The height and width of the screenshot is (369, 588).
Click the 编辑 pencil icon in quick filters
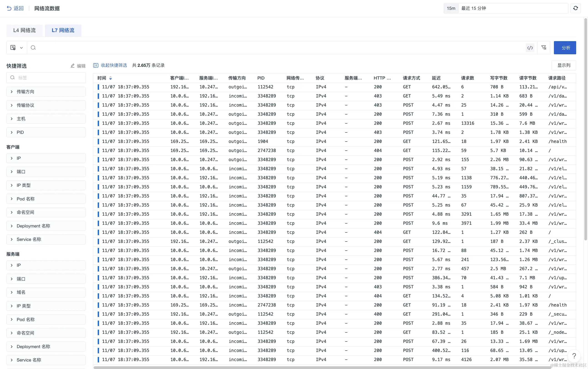click(x=73, y=66)
